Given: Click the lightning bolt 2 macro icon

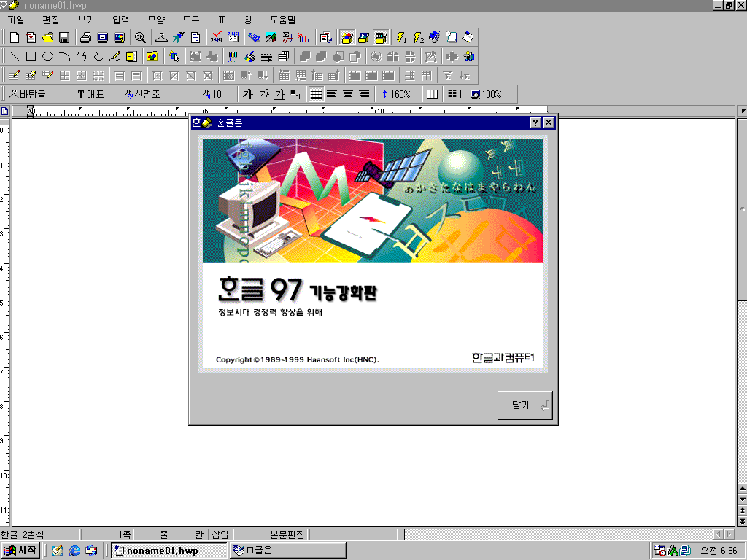Looking at the screenshot, I should pos(418,38).
